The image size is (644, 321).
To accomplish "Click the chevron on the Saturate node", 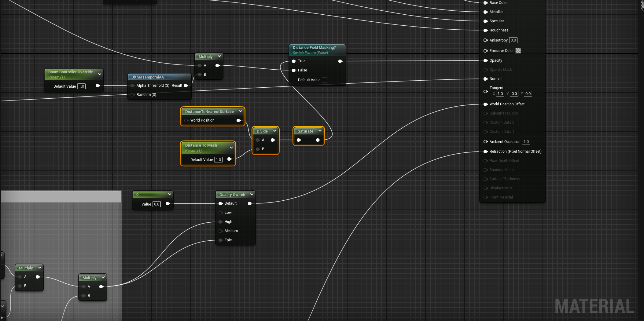I will (320, 131).
